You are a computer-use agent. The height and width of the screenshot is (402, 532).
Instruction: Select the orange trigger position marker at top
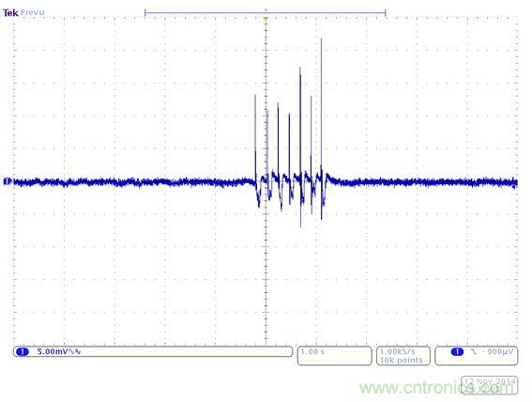pos(266,18)
